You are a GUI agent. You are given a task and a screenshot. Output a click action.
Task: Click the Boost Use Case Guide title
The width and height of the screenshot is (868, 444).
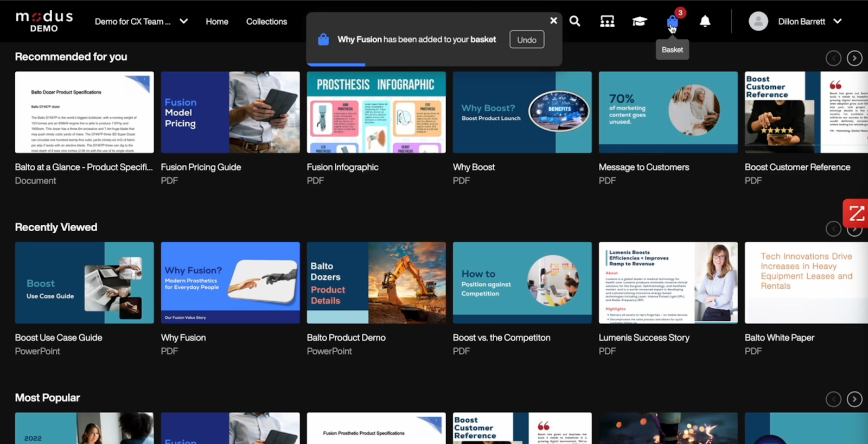(x=59, y=338)
